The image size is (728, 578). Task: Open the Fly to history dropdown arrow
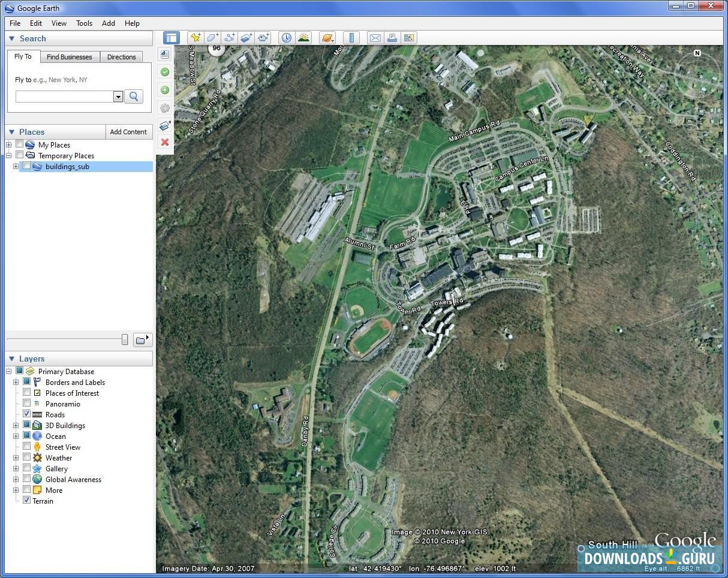(x=118, y=97)
